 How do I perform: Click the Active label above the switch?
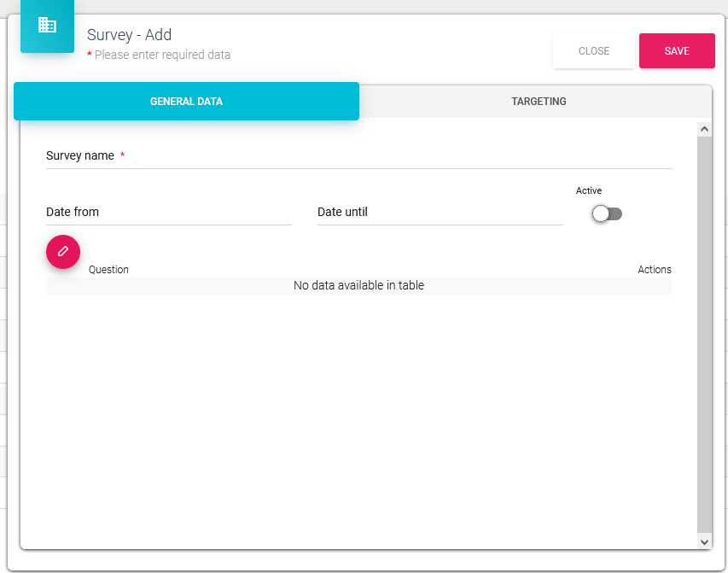pyautogui.click(x=588, y=191)
